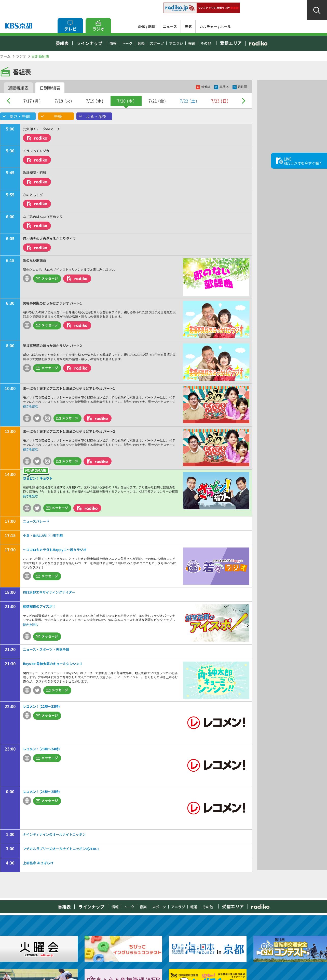The width and height of the screenshot is (327, 980).
Task: Expand the よる・深夜 time section
Action: coord(94,117)
